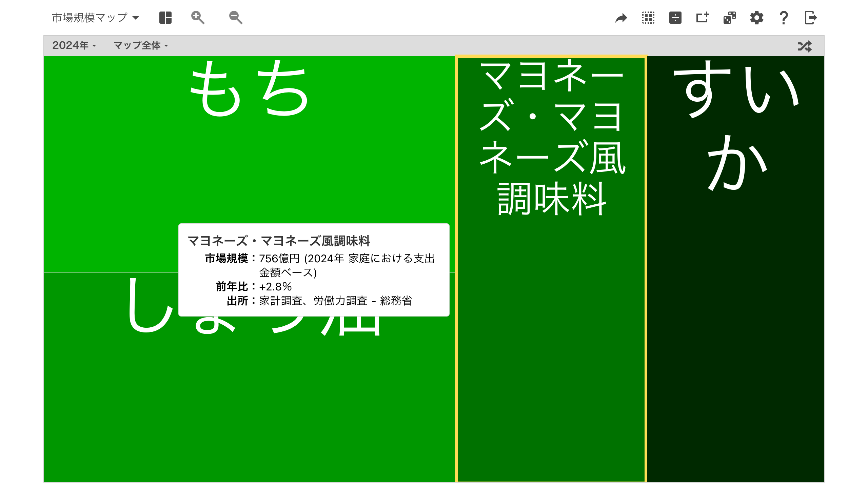The height and width of the screenshot is (488, 868).
Task: Click the share arrow icon
Action: tap(621, 18)
